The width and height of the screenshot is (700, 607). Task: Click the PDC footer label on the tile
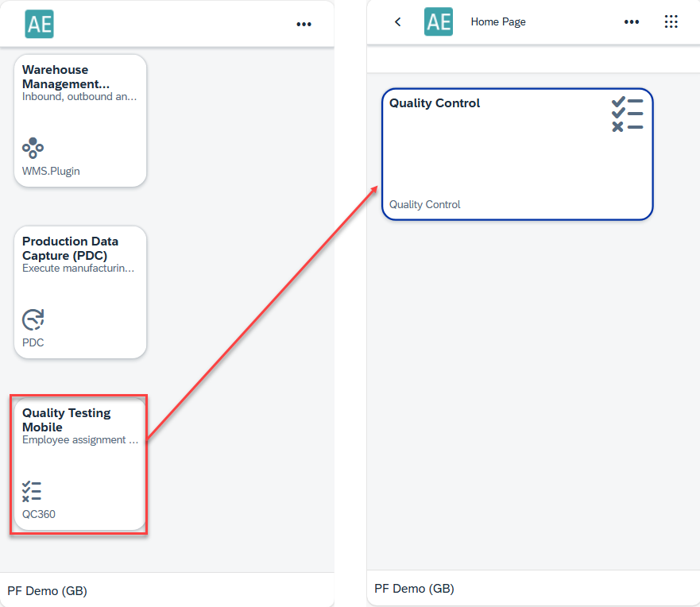[33, 342]
